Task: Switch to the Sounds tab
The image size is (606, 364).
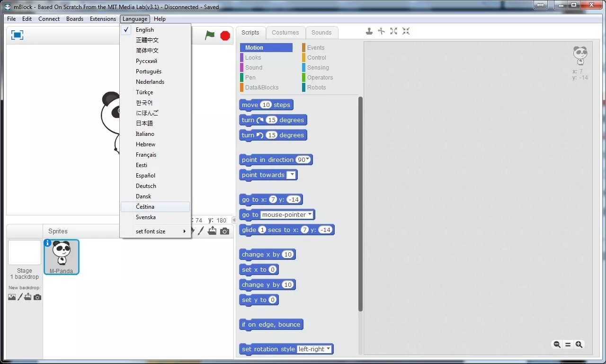Action: 321,33
